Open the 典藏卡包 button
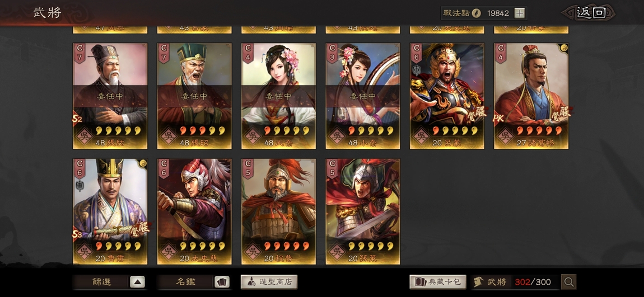Screen dimensions: 644x297 (x=438, y=282)
